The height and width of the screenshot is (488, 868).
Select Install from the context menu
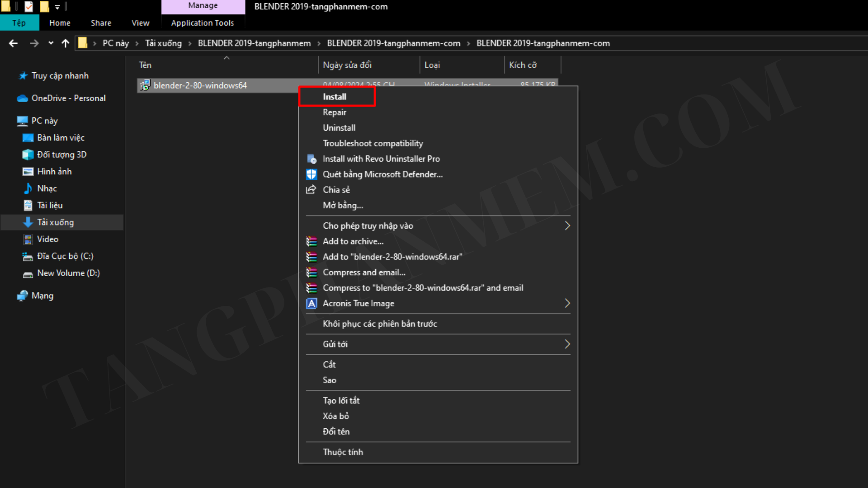point(335,97)
